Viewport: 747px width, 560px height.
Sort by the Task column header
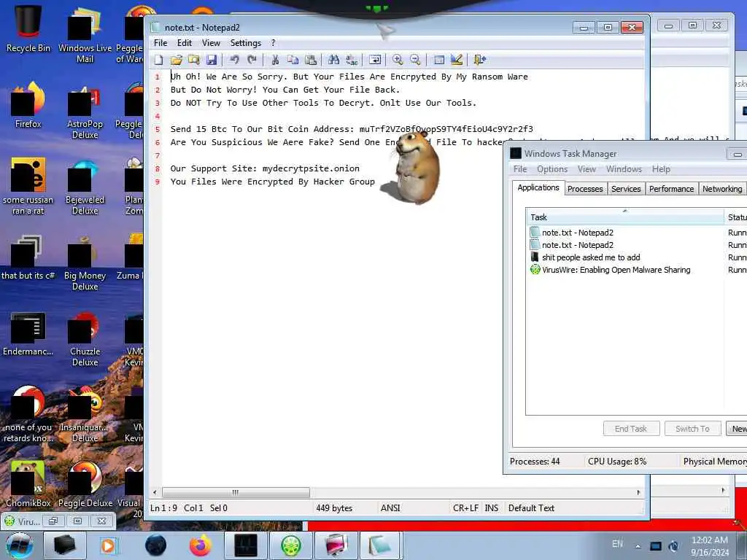[x=624, y=217]
